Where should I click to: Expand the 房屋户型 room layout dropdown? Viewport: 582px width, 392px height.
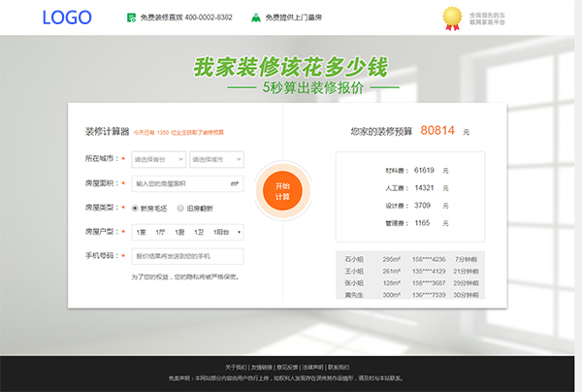[186, 232]
